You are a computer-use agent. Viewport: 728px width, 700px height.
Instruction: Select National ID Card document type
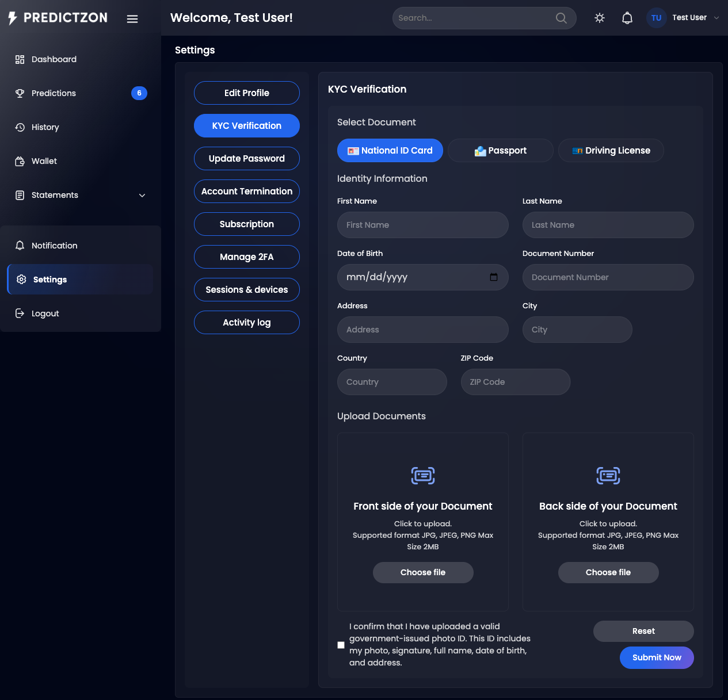click(390, 151)
